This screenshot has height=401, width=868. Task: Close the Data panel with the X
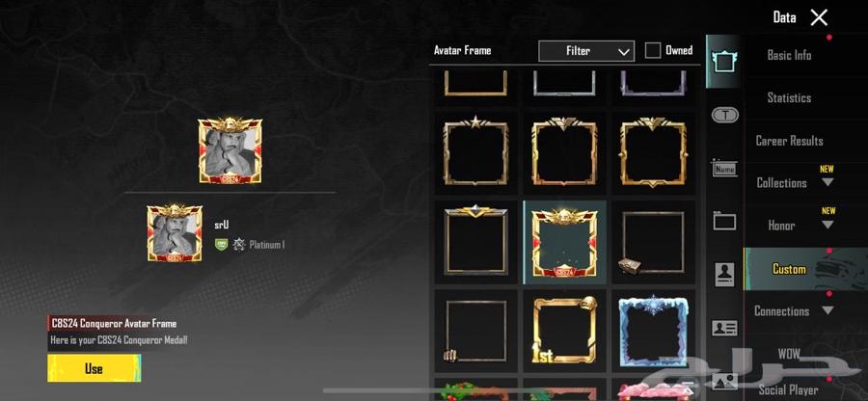pyautogui.click(x=819, y=17)
